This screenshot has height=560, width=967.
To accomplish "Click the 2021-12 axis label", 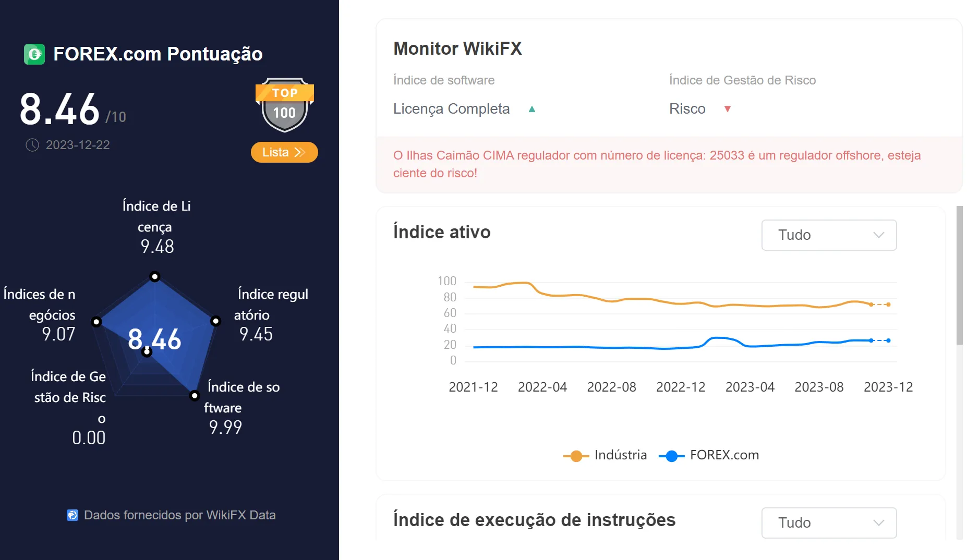I will click(x=473, y=387).
